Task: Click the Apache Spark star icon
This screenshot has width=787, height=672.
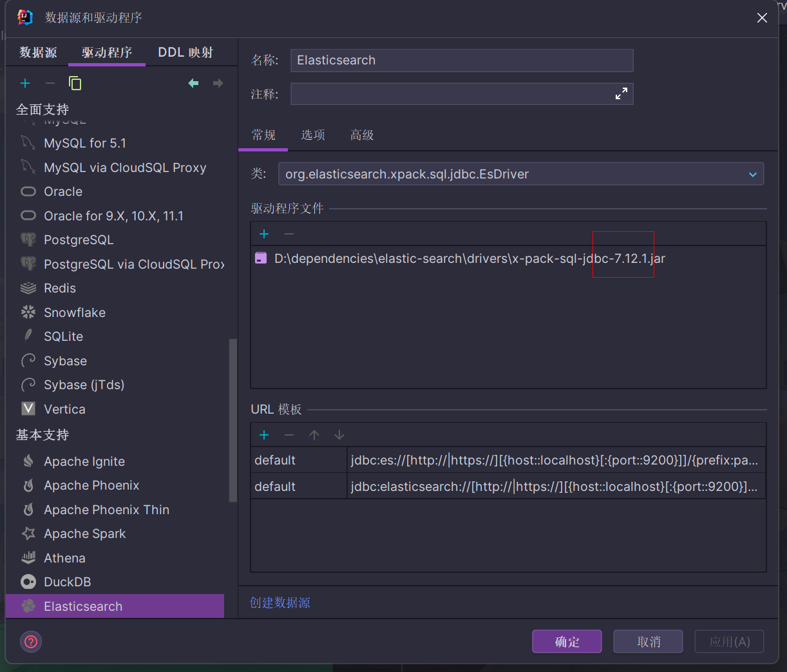Action: (28, 533)
